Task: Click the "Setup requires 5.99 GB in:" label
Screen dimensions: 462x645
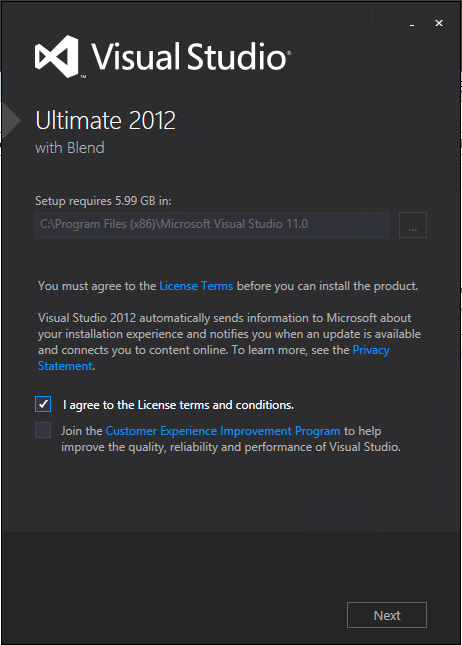Action: click(103, 201)
